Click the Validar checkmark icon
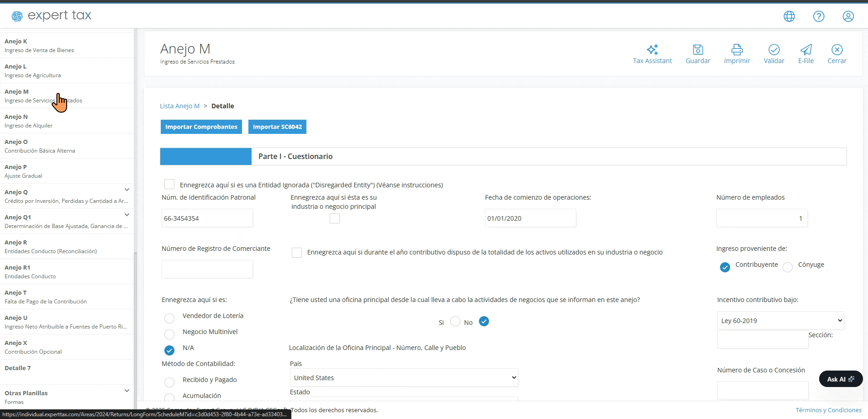This screenshot has width=868, height=419. click(x=774, y=49)
